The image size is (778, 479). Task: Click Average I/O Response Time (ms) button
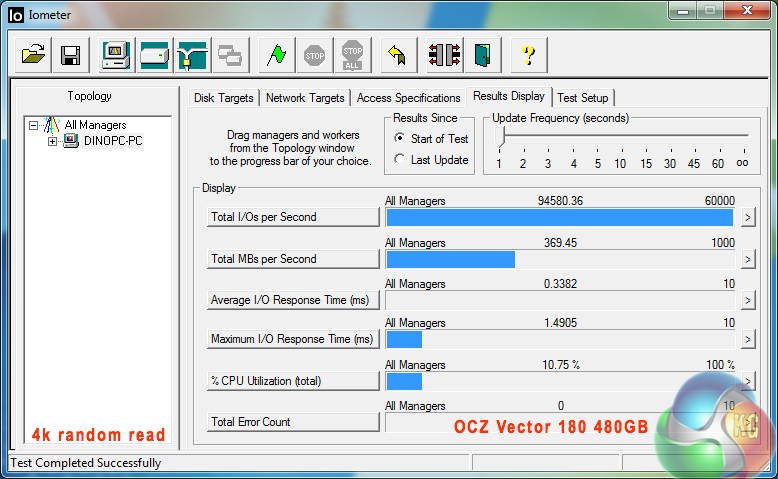click(293, 300)
